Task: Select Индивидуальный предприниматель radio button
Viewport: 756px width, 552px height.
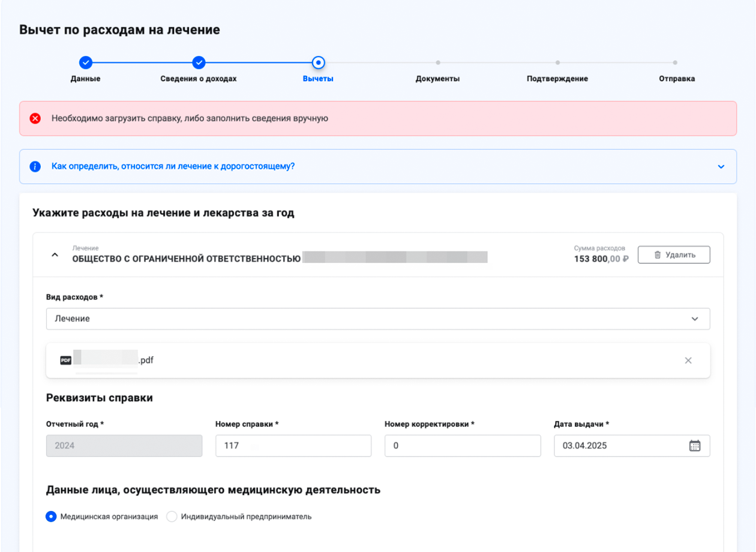Action: tap(172, 517)
